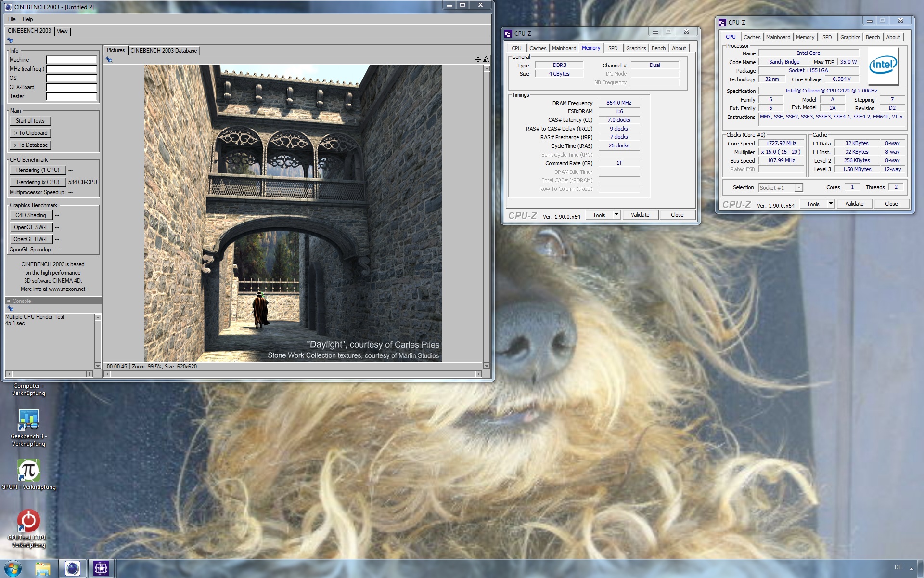
Task: Click the pin icon in Console panel
Action: [x=10, y=309]
